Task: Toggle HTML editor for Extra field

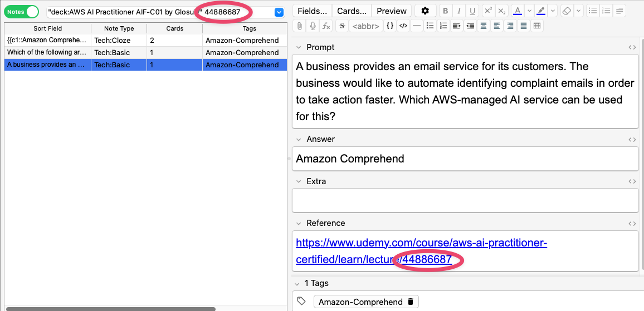Action: (632, 181)
